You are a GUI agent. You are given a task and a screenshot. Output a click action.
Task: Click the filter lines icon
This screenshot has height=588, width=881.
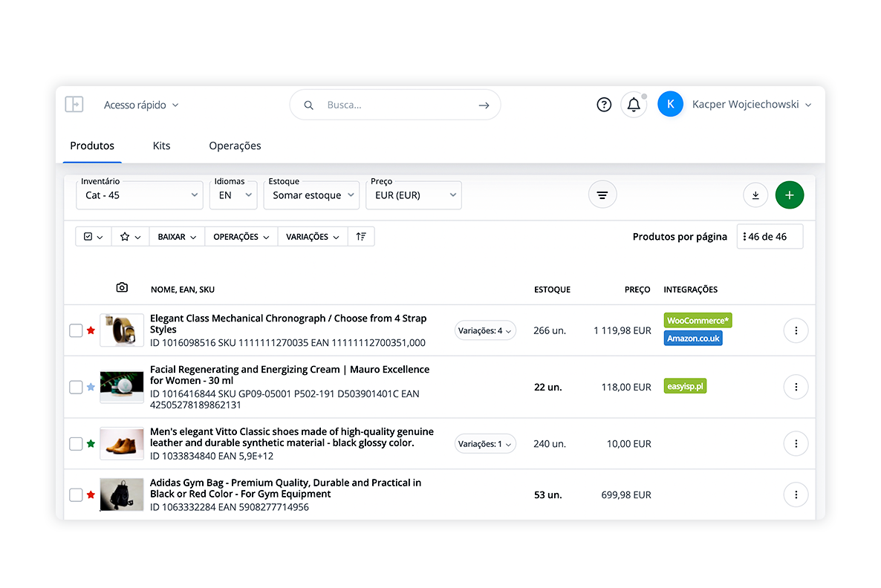(x=602, y=195)
